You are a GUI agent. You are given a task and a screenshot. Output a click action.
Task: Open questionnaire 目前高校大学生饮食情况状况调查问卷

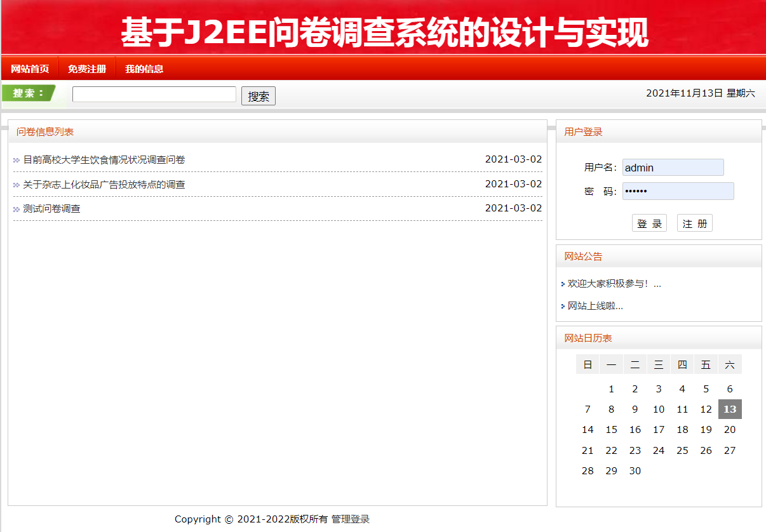coord(104,160)
